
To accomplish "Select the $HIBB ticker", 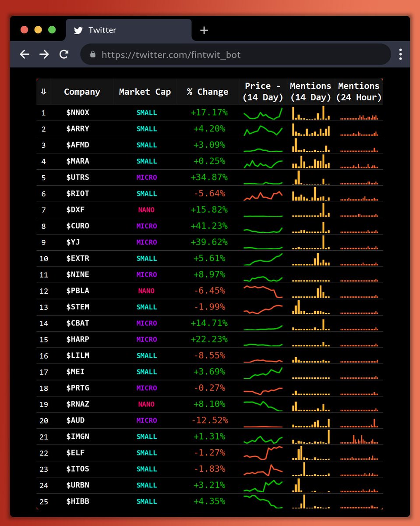I will [78, 501].
